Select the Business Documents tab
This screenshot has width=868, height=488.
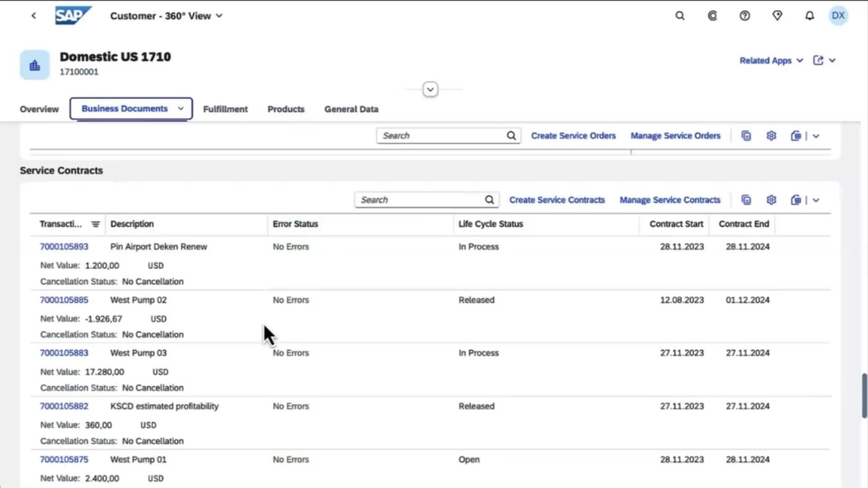pyautogui.click(x=124, y=108)
